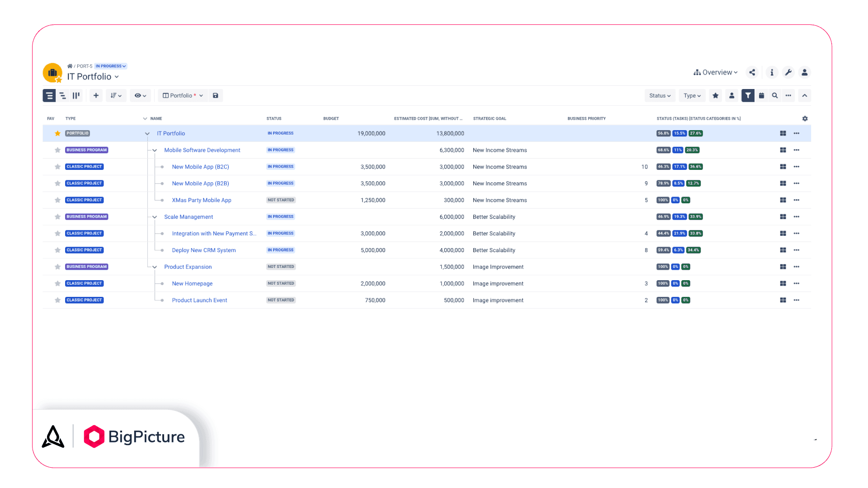Open the New Homepage link
868x488 pixels.
[x=192, y=284]
